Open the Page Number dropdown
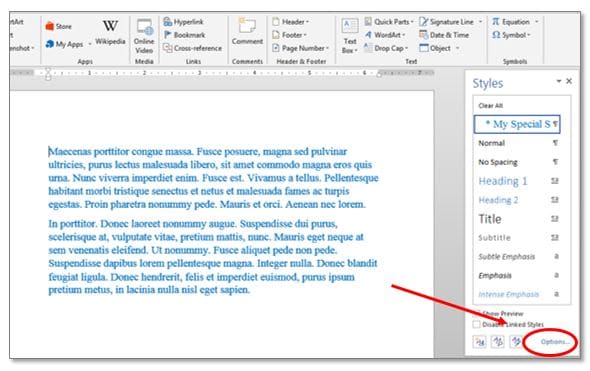This screenshot has width=590, height=371. pos(300,48)
